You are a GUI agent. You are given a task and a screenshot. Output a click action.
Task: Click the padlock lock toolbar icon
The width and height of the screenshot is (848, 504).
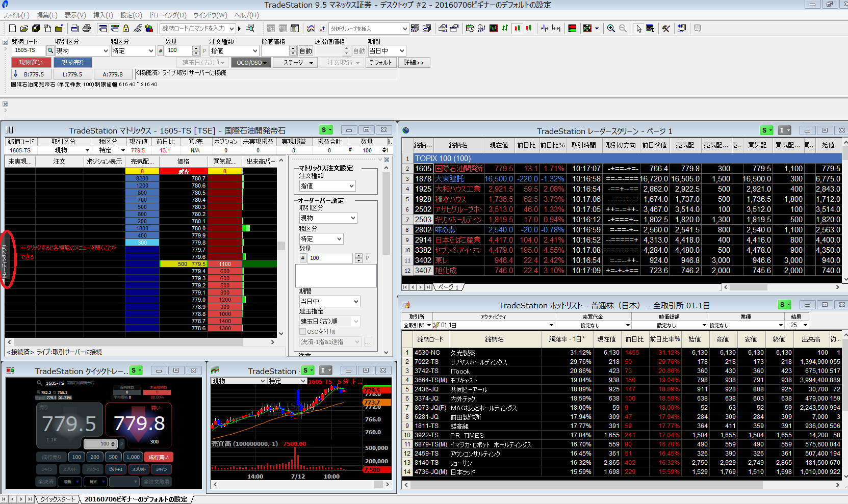[x=126, y=29]
